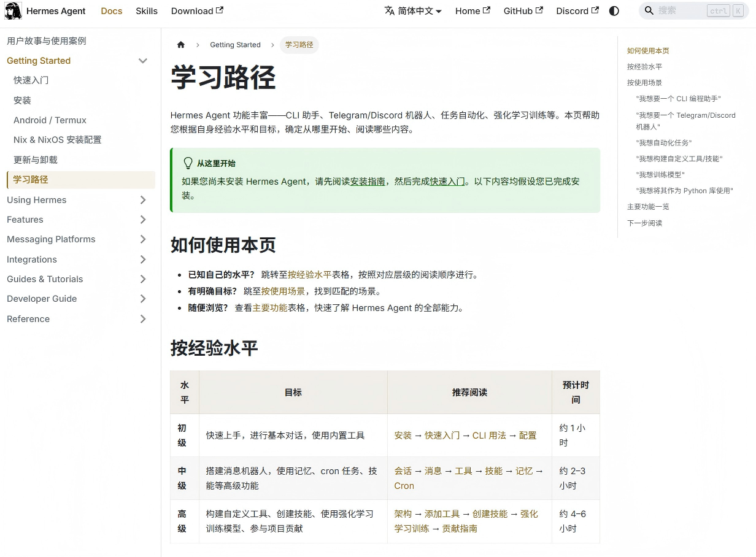Follow the 按经验水平 inline link
The height and width of the screenshot is (557, 756).
[310, 275]
